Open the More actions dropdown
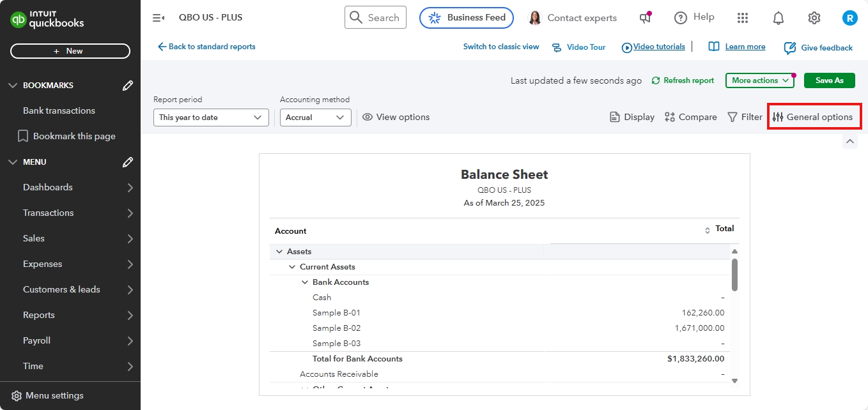 [x=760, y=80]
